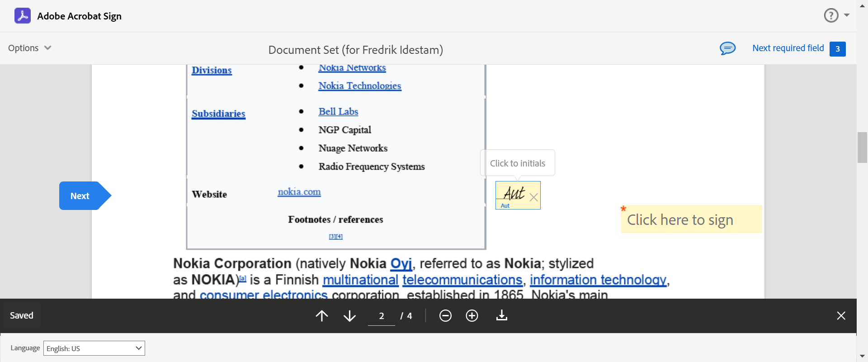Screen dimensions: 868x362
Task: Expand the Options dropdown menu
Action: click(30, 48)
